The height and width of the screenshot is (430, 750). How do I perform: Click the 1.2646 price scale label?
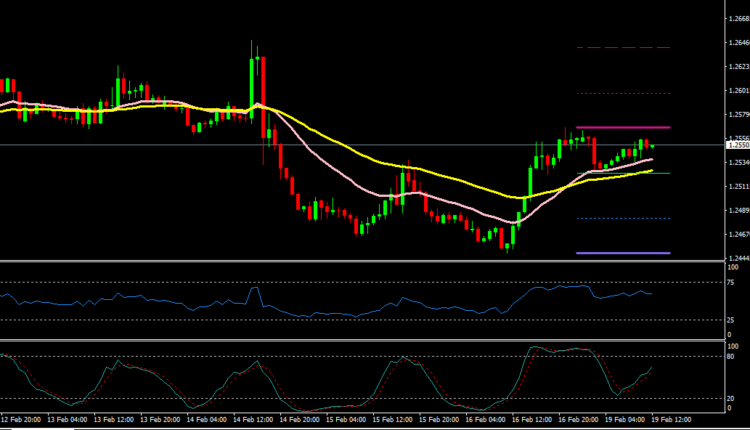point(734,43)
